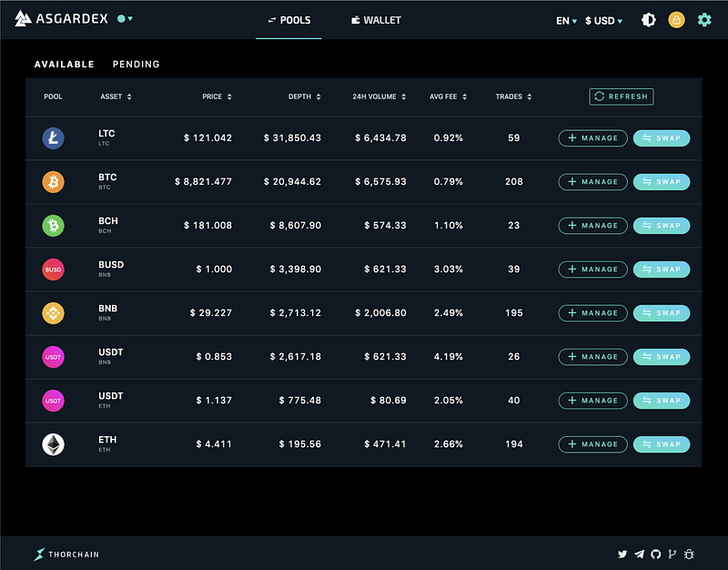
Task: Click the BTC trades count 208
Action: (x=513, y=181)
